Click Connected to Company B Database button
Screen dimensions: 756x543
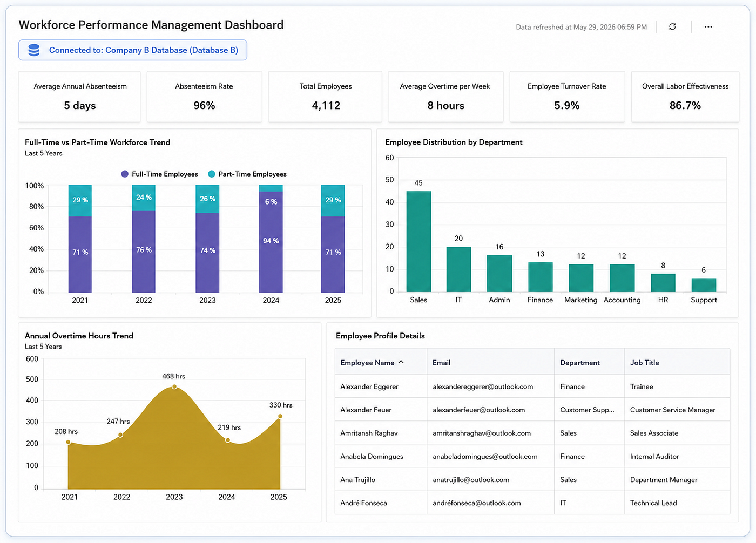[x=133, y=50]
